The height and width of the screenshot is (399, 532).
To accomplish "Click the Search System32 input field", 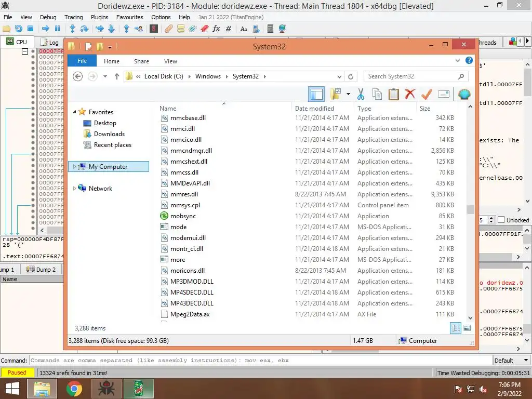I will (416, 76).
